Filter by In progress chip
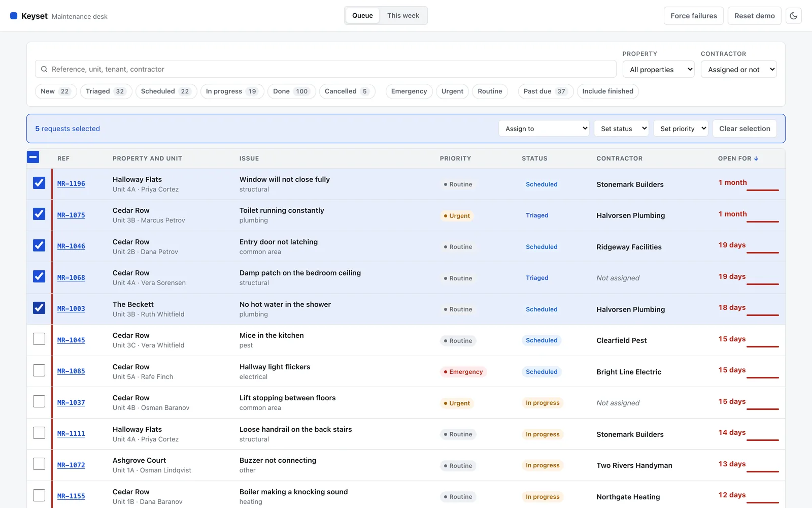Image resolution: width=812 pixels, height=508 pixels. coord(232,91)
